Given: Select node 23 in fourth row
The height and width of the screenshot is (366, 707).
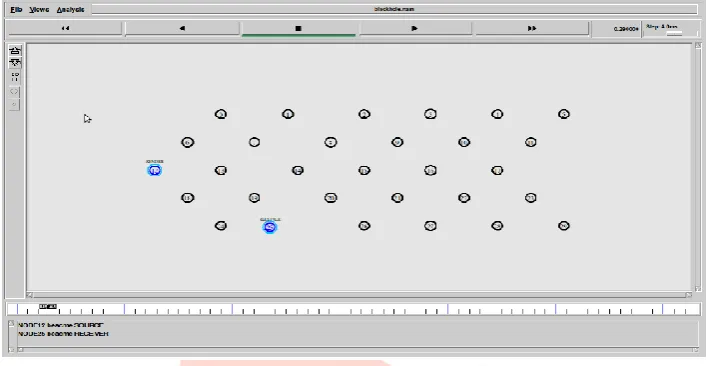Looking at the screenshot, I should (x=531, y=197).
